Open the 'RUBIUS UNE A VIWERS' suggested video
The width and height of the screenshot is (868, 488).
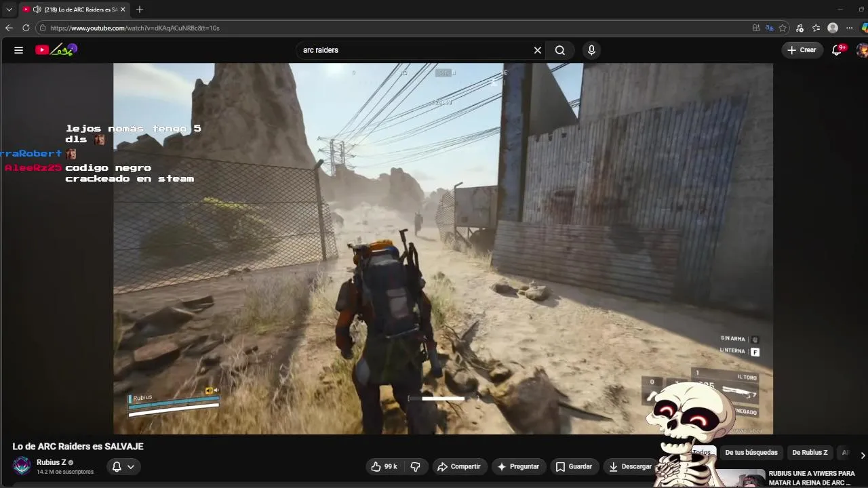point(811,478)
